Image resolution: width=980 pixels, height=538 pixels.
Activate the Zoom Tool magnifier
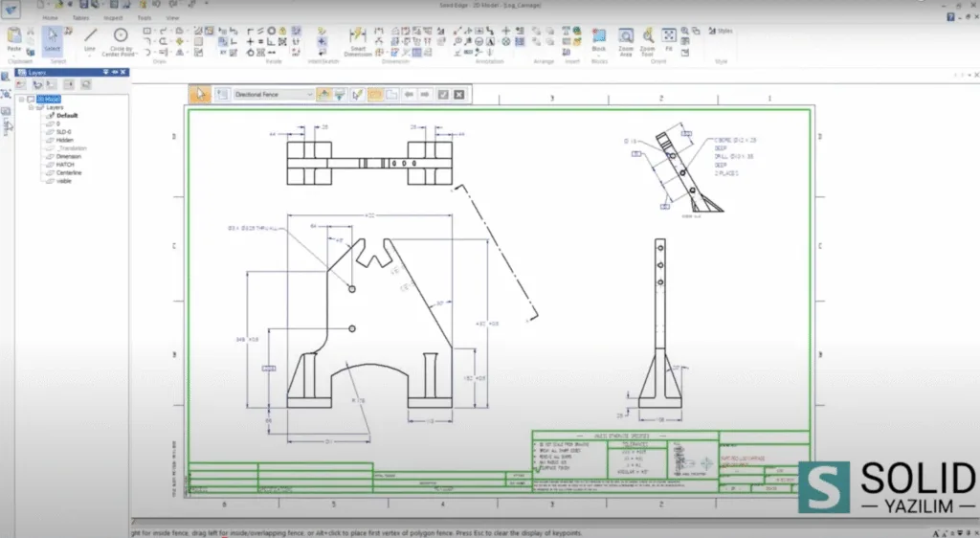[x=648, y=41]
